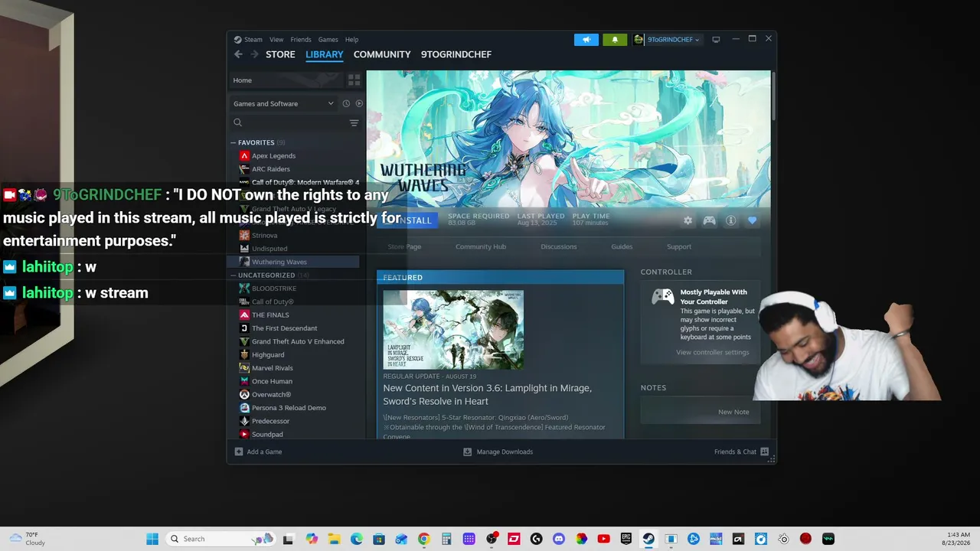Toggle Wuthering Waves favorite heart

click(x=752, y=220)
